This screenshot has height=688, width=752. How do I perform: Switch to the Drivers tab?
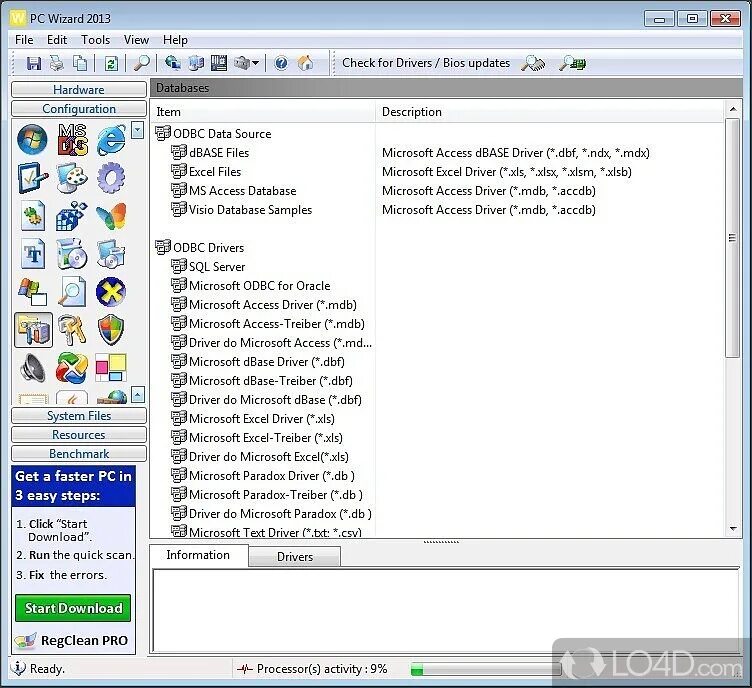click(294, 557)
